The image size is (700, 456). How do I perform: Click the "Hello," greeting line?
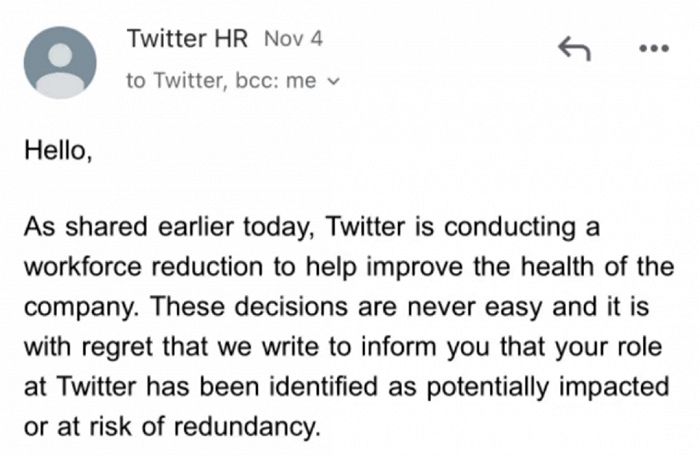click(x=58, y=158)
